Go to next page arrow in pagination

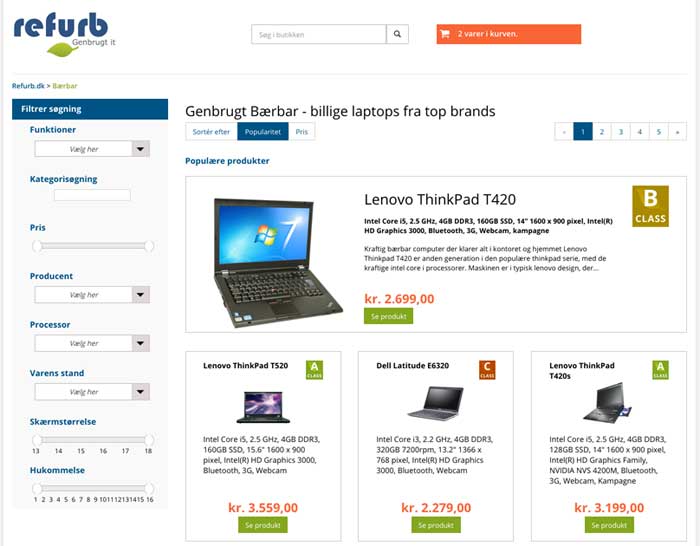click(x=678, y=132)
